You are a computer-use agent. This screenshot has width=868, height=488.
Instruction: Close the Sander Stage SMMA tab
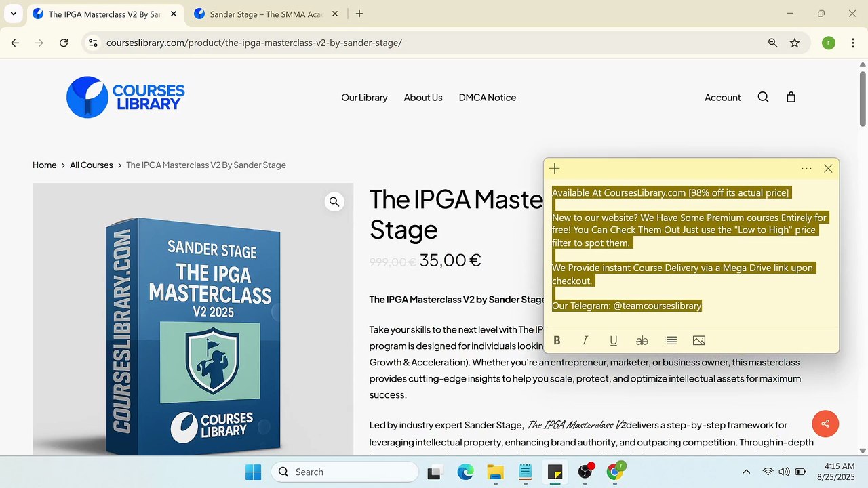pyautogui.click(x=335, y=14)
